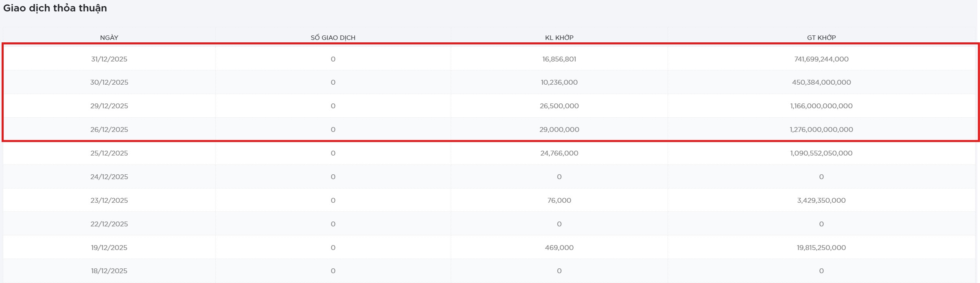980x283 pixels.
Task: Click the 26,500,000 volume value
Action: pyautogui.click(x=559, y=106)
